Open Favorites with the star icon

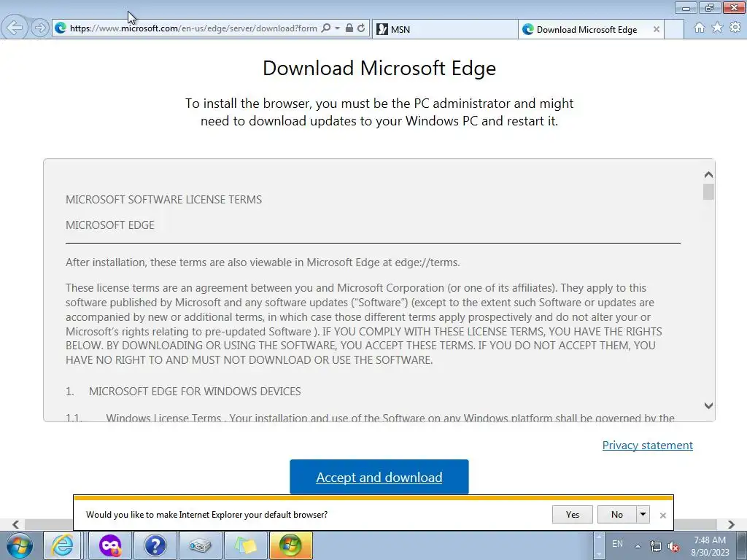click(x=717, y=28)
